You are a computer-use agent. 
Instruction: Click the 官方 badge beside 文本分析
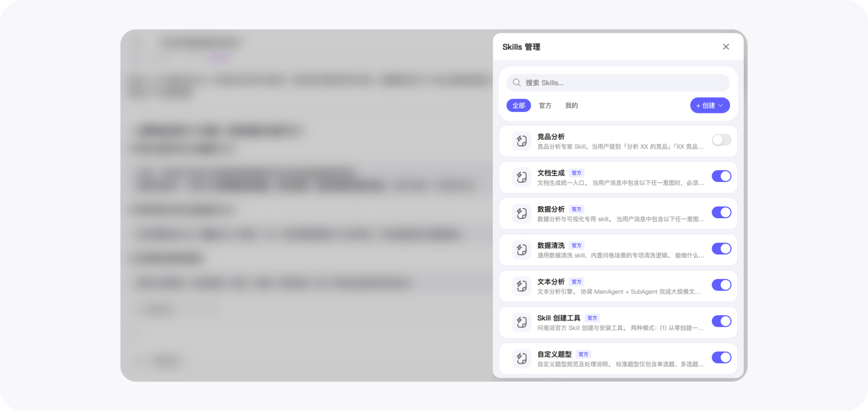coord(577,282)
